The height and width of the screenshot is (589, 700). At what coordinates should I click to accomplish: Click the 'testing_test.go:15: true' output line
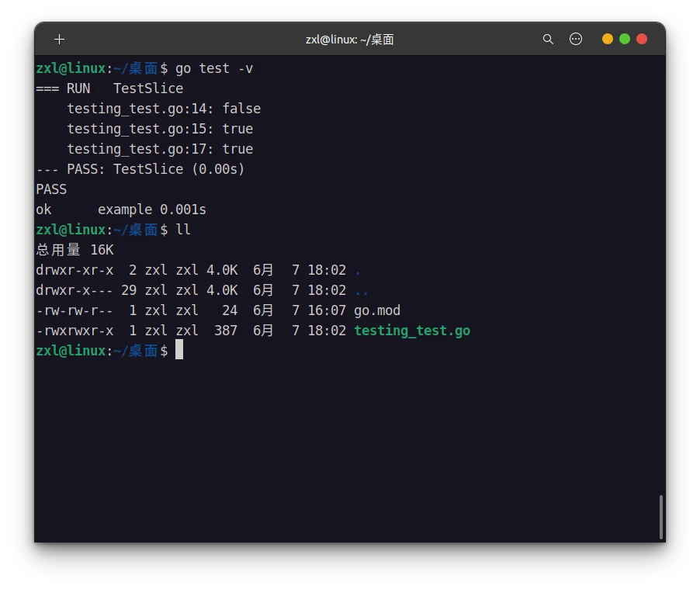tap(160, 129)
